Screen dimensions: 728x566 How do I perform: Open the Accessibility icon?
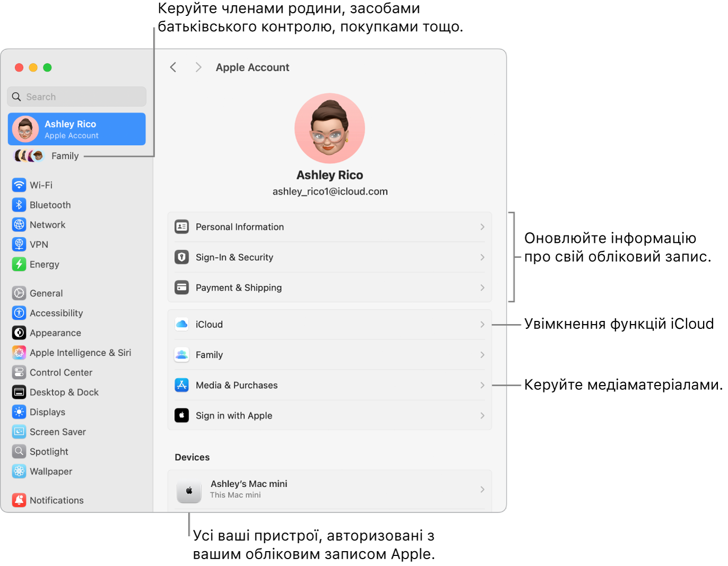(19, 313)
